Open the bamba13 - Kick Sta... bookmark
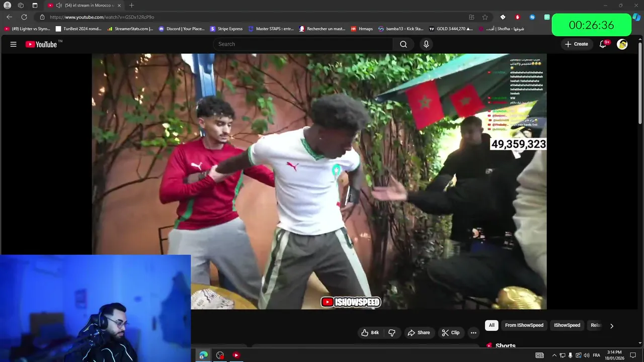 coord(401,29)
